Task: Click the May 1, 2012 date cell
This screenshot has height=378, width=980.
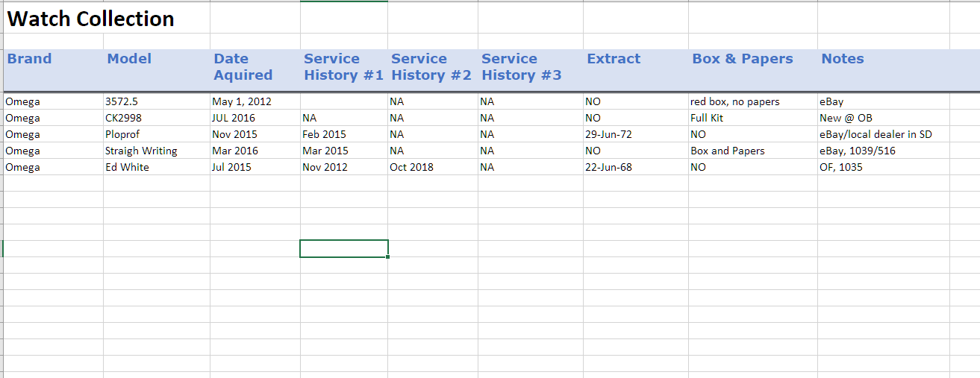Action: point(242,102)
